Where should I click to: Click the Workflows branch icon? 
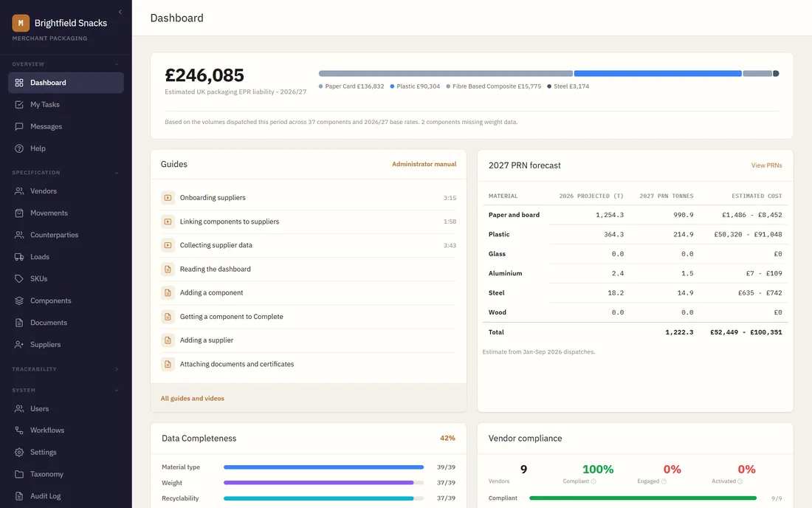(19, 430)
